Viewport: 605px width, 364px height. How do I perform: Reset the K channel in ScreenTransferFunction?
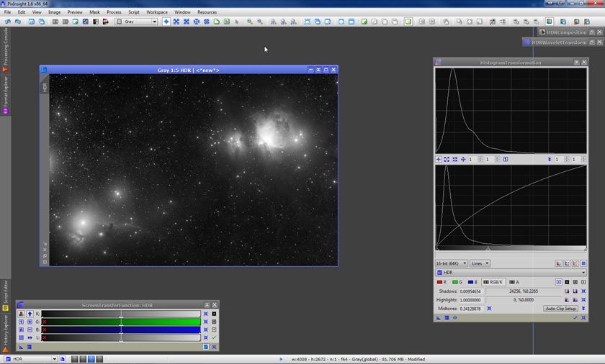[205, 314]
